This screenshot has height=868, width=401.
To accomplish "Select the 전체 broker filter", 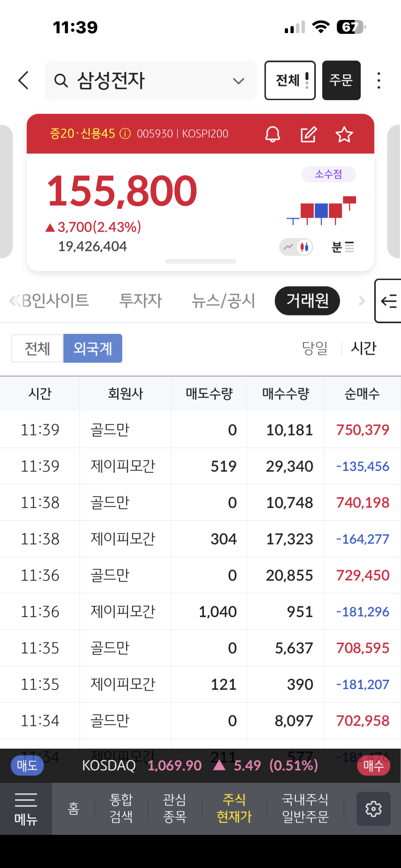I will (37, 348).
